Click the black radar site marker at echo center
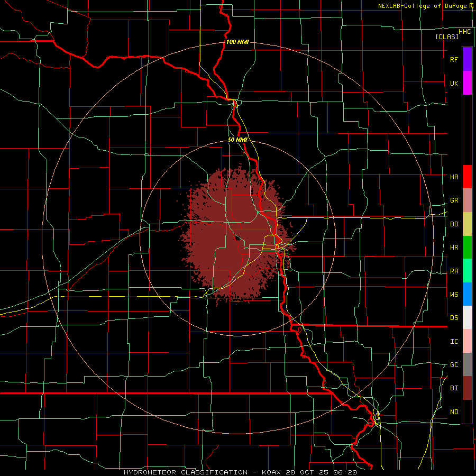This screenshot has height=476, width=476. 237,237
